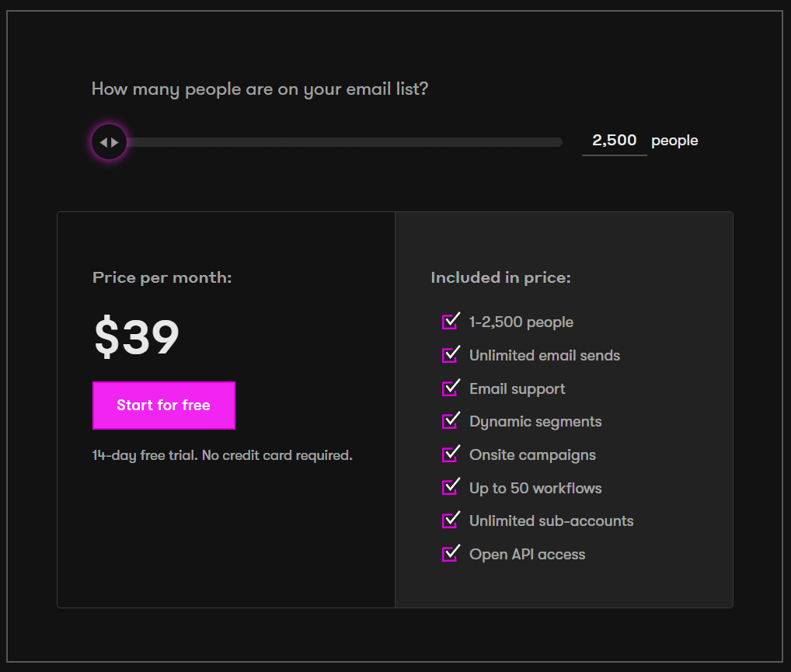
Task: Click the Start for free button
Action: point(164,406)
